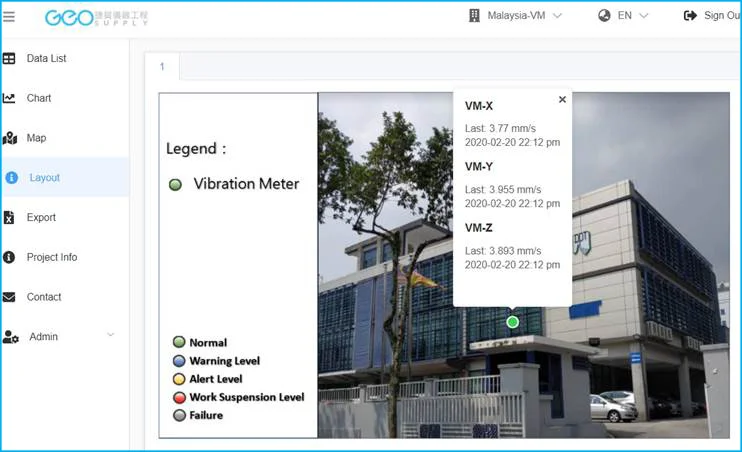Click the Admin user-gear icon
Screen dimensions: 742x452
coord(10,337)
